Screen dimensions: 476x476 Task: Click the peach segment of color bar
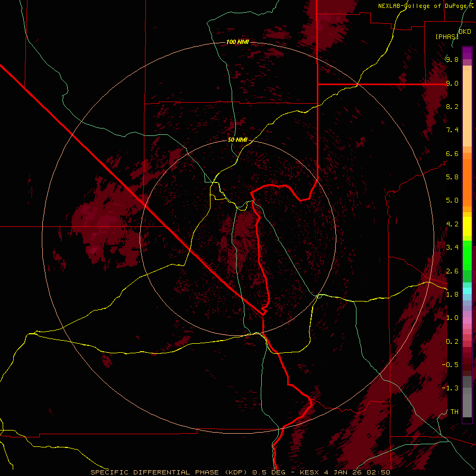coord(467,108)
